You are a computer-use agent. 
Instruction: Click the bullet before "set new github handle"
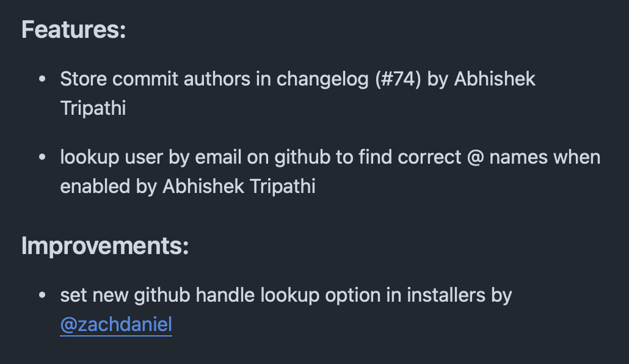(42, 295)
